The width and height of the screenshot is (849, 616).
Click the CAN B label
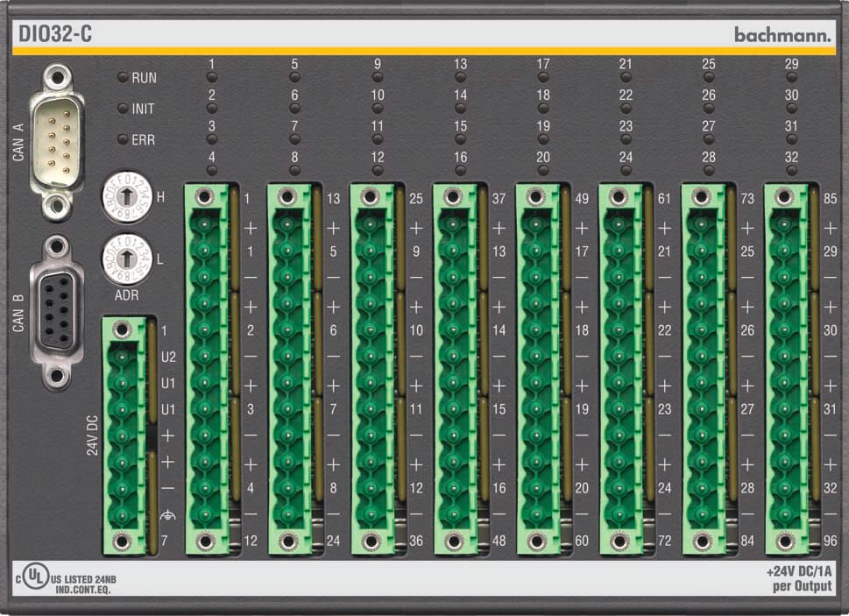pyautogui.click(x=18, y=313)
